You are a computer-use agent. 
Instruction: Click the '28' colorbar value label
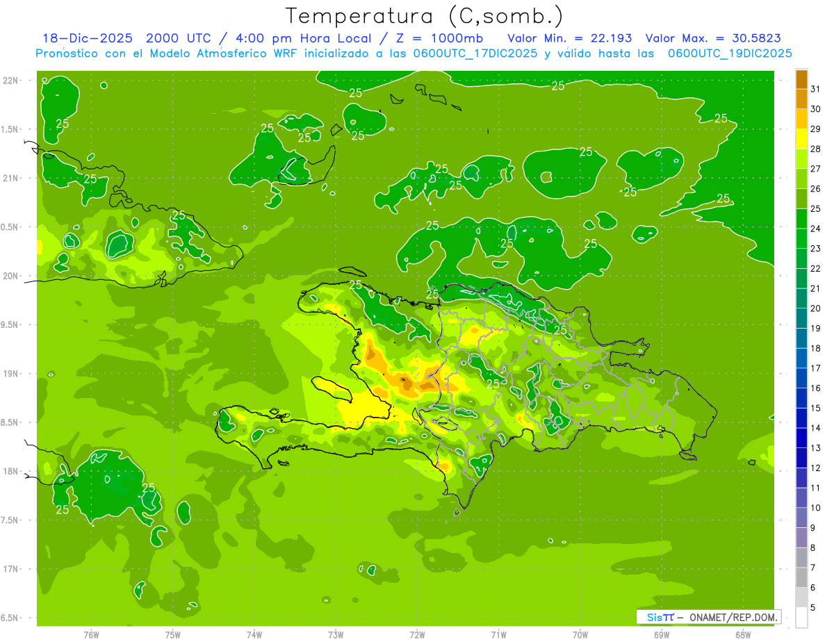pos(815,149)
